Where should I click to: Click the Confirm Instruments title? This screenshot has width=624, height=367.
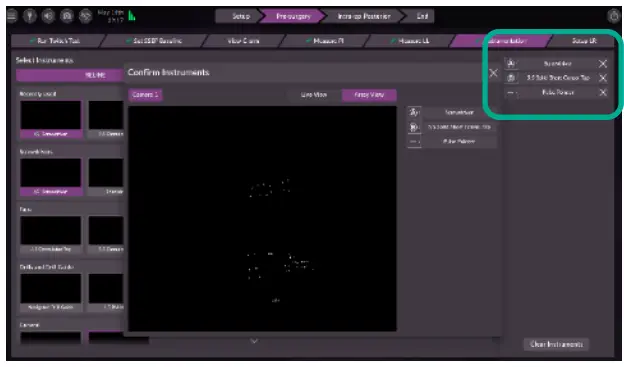coord(168,72)
